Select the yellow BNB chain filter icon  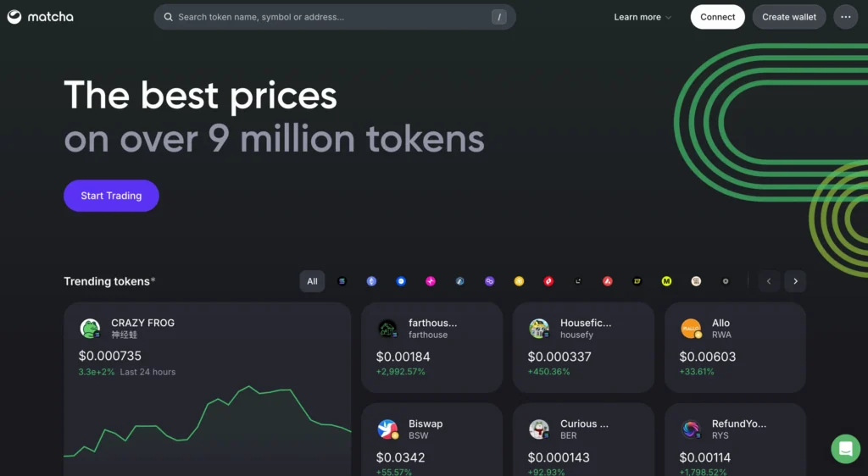click(x=520, y=281)
